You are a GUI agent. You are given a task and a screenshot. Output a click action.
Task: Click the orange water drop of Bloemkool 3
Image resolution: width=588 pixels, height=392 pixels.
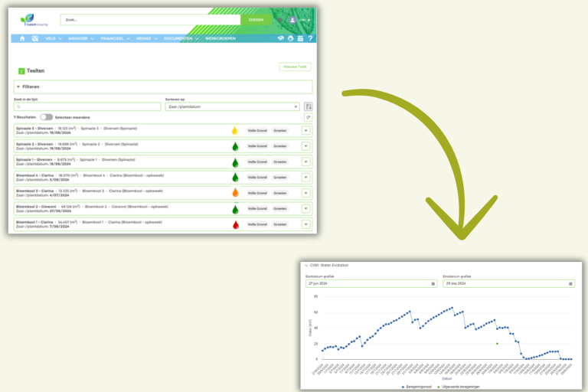(235, 192)
